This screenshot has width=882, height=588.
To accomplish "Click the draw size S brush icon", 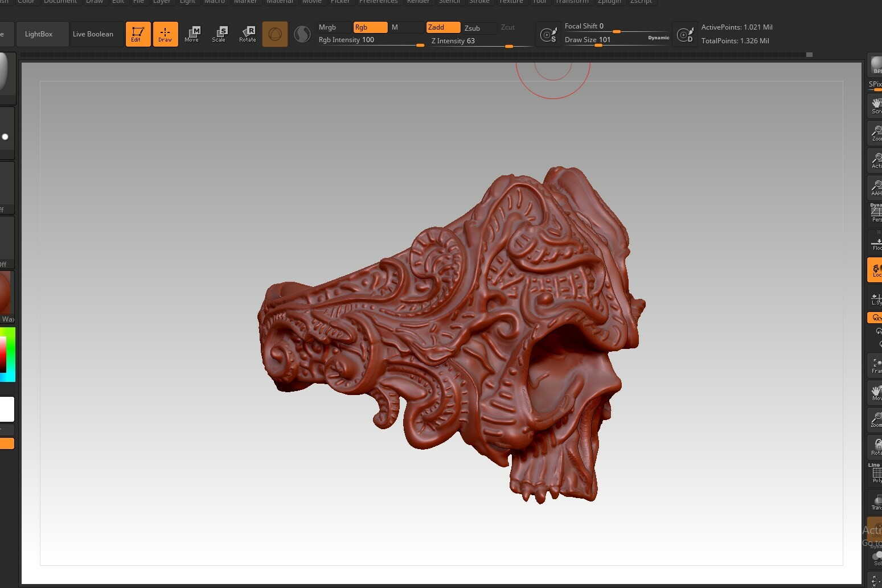I will pyautogui.click(x=549, y=35).
